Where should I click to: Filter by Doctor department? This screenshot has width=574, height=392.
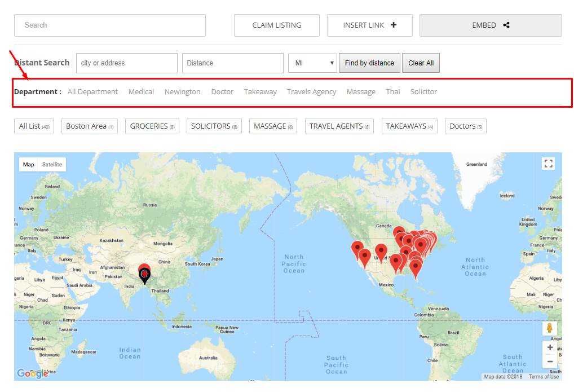pyautogui.click(x=222, y=91)
